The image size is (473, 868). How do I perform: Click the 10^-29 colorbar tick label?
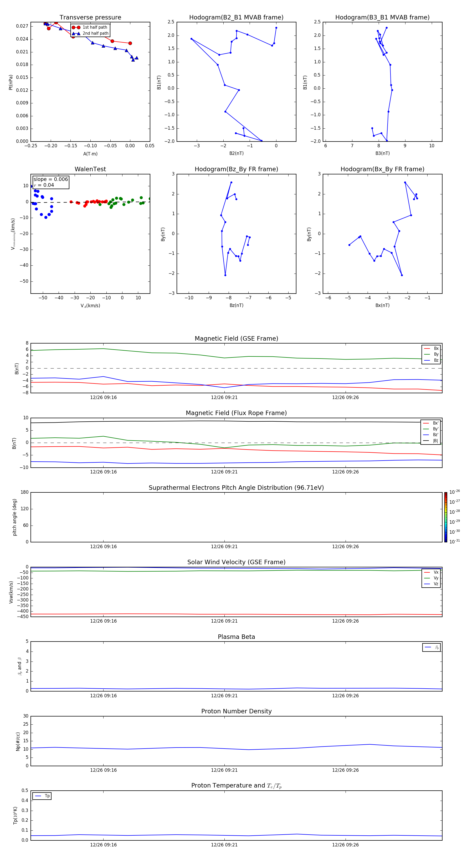[455, 522]
